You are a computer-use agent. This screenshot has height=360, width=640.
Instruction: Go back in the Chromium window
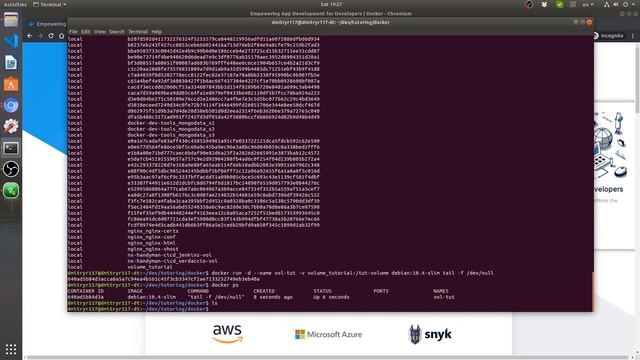[29, 36]
